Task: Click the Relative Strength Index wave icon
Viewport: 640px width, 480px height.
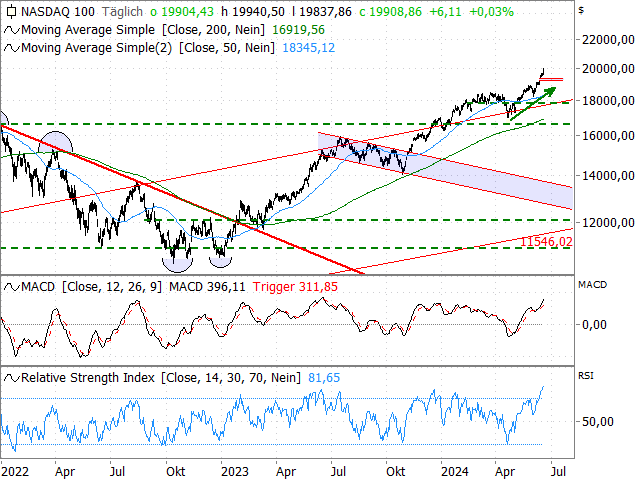Action: 12,378
